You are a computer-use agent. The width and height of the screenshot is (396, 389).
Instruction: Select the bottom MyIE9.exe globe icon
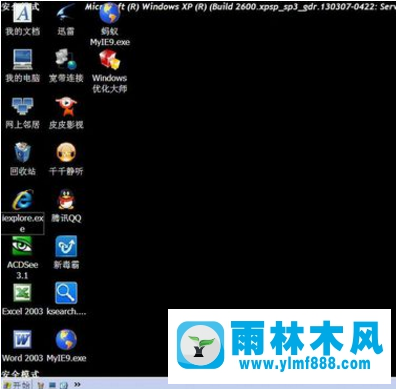tap(66, 346)
